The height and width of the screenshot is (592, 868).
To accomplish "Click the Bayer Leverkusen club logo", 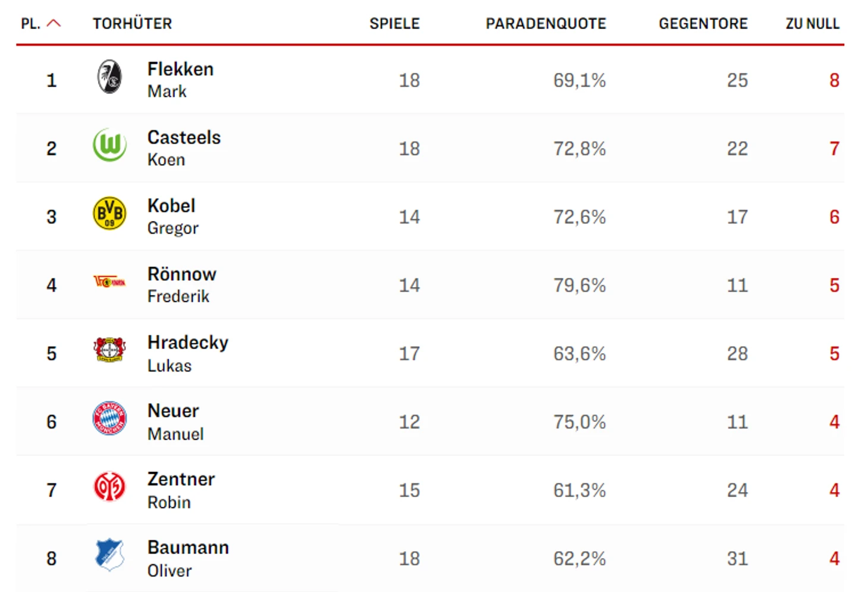I will click(x=109, y=349).
